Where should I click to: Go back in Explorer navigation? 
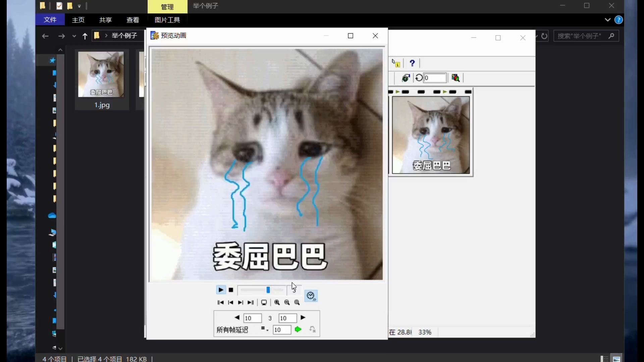45,36
